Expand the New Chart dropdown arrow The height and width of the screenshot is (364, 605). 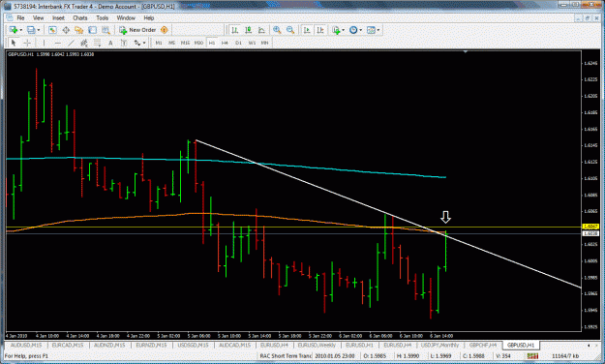click(x=21, y=30)
